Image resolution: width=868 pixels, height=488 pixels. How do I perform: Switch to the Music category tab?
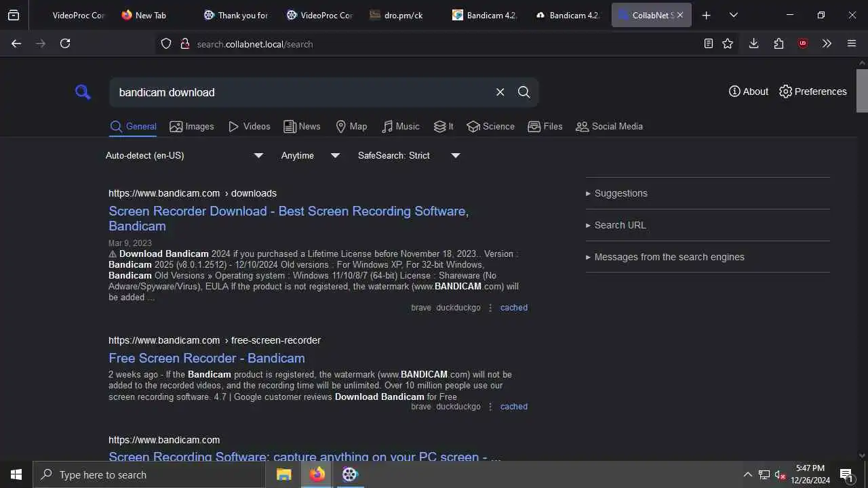click(x=401, y=126)
